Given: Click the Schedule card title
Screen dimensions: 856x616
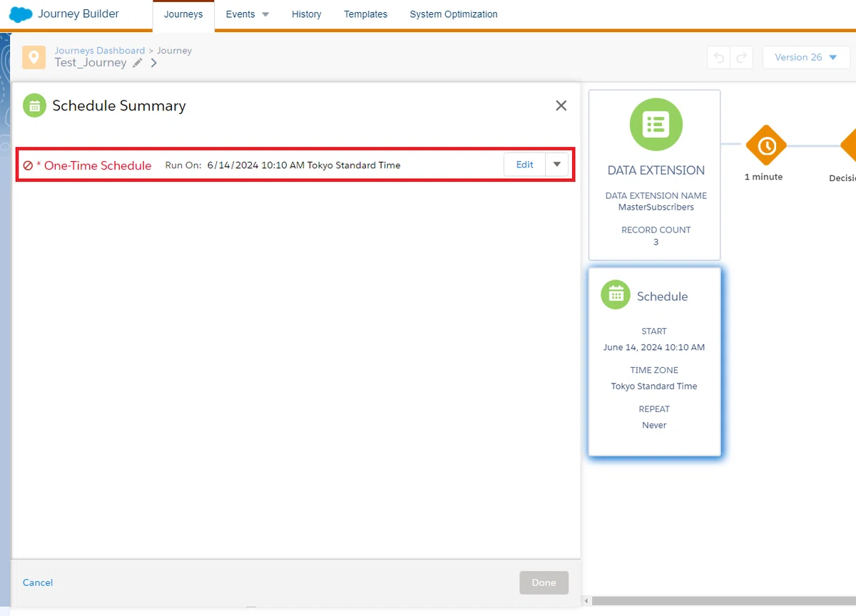Looking at the screenshot, I should (663, 297).
